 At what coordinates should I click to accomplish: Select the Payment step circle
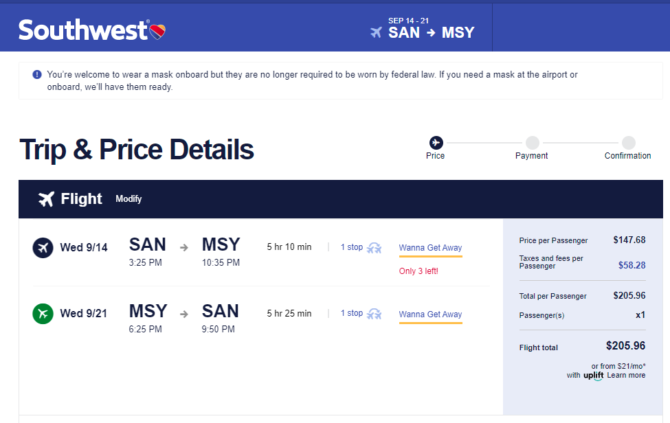point(532,142)
